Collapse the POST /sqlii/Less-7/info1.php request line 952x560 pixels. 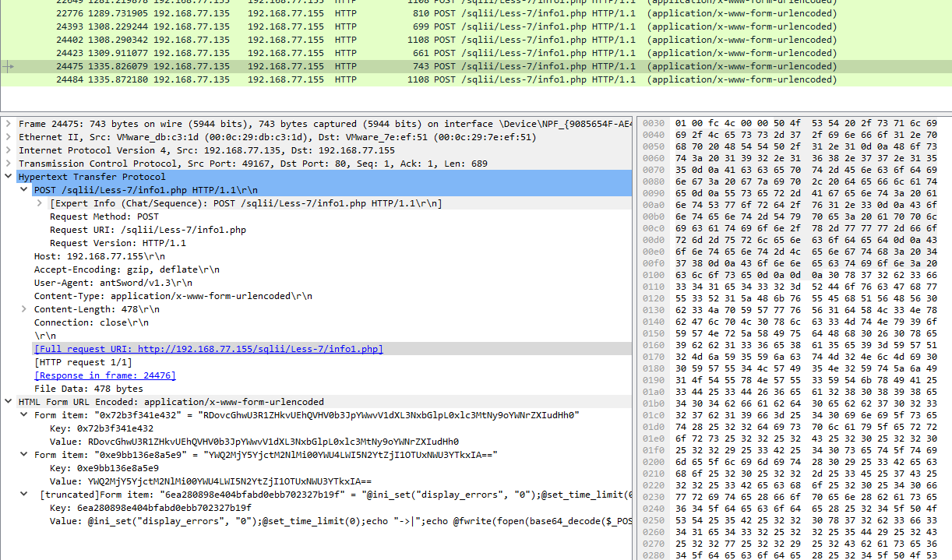24,190
